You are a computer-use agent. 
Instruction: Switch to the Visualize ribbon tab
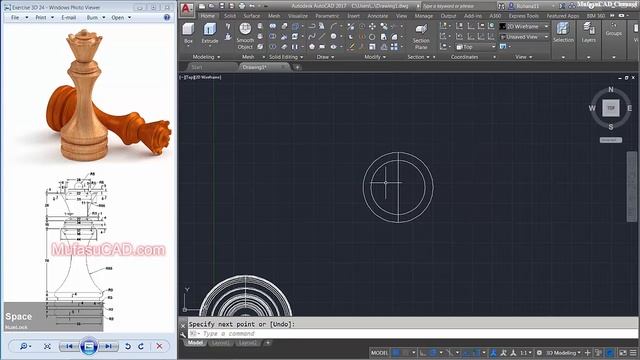[298, 16]
